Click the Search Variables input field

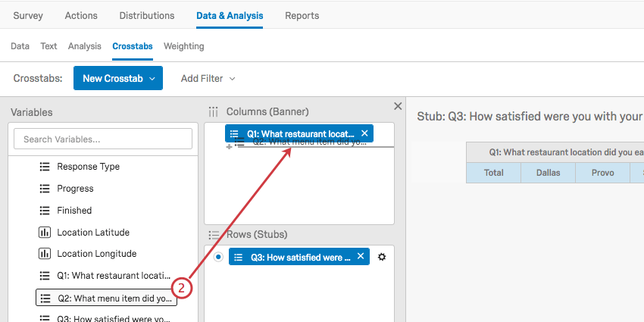click(x=103, y=139)
